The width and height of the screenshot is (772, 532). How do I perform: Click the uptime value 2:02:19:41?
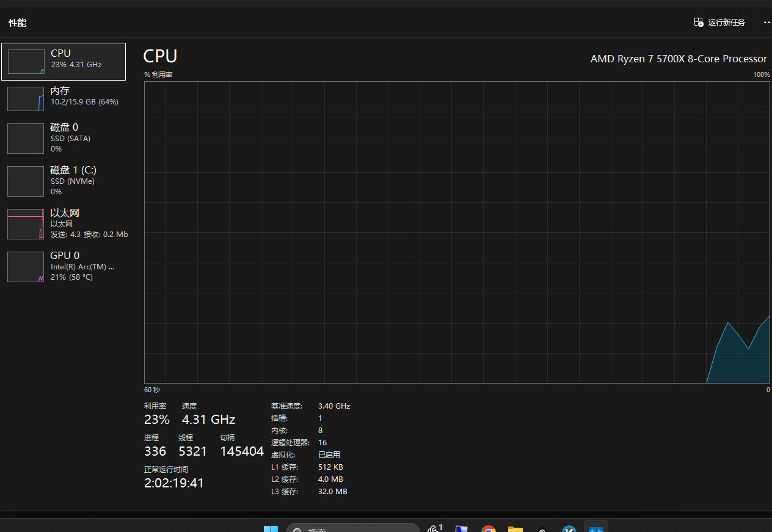click(x=174, y=483)
